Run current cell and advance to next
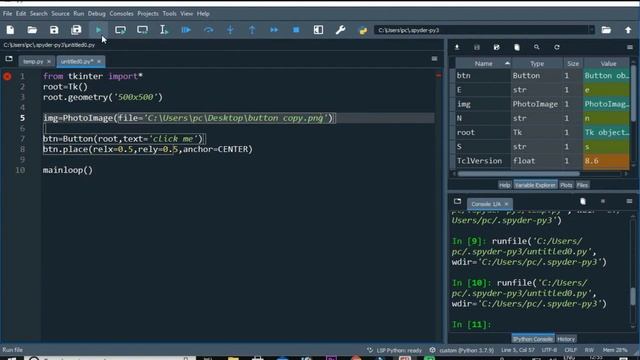Image resolution: width=640 pixels, height=360 pixels. 142,30
